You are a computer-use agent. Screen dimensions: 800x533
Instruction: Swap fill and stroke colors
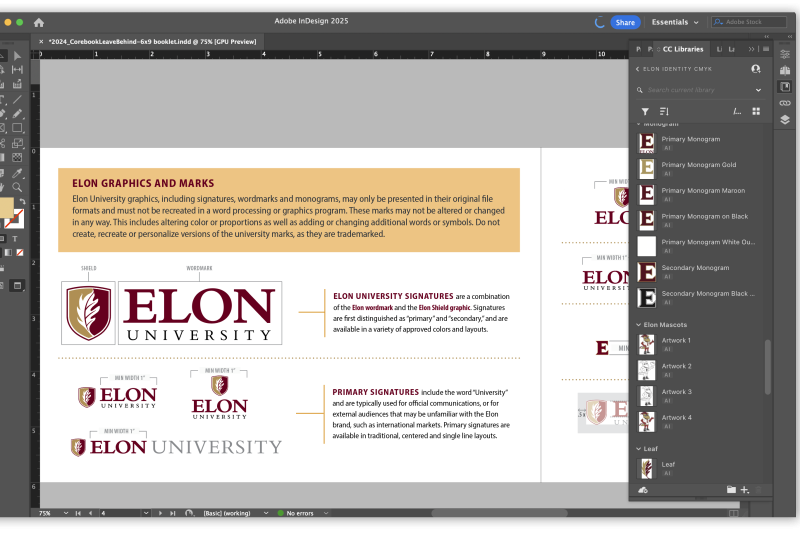point(22,201)
